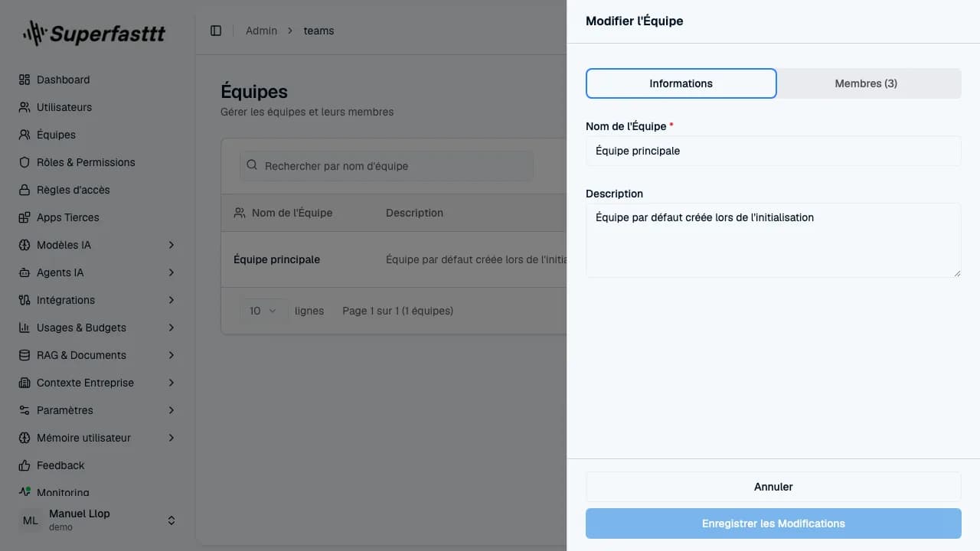This screenshot has height=551, width=980.
Task: Click the Description column header
Action: tap(414, 213)
